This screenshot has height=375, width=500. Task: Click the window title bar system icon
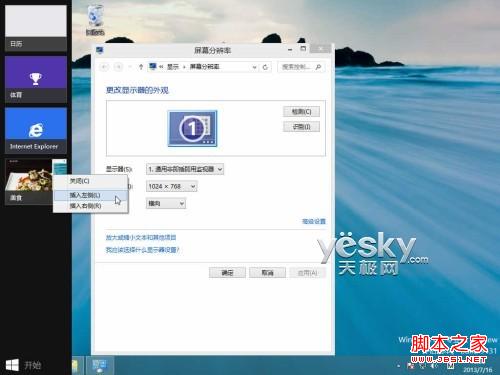[99, 50]
